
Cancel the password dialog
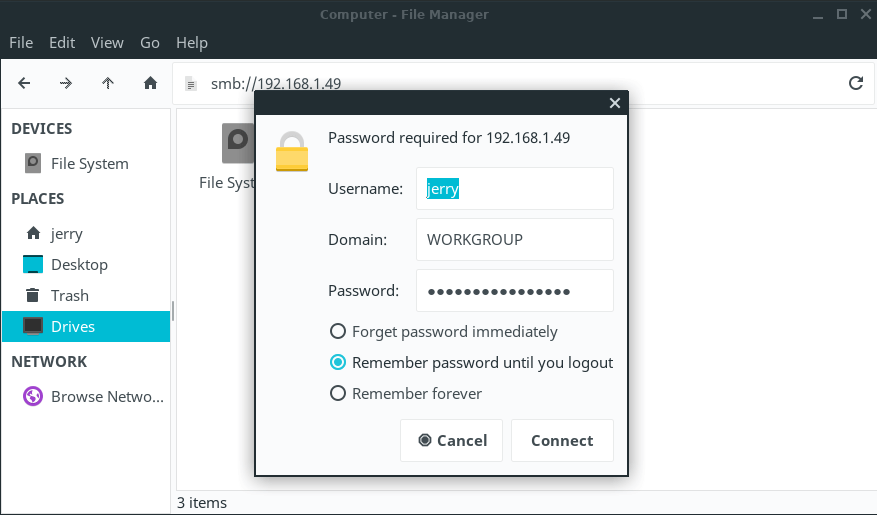coord(451,441)
